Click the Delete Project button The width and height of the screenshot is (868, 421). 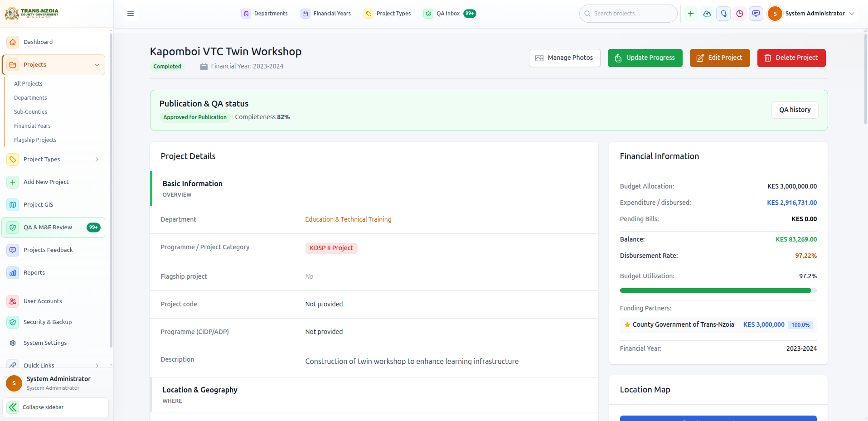pos(791,58)
